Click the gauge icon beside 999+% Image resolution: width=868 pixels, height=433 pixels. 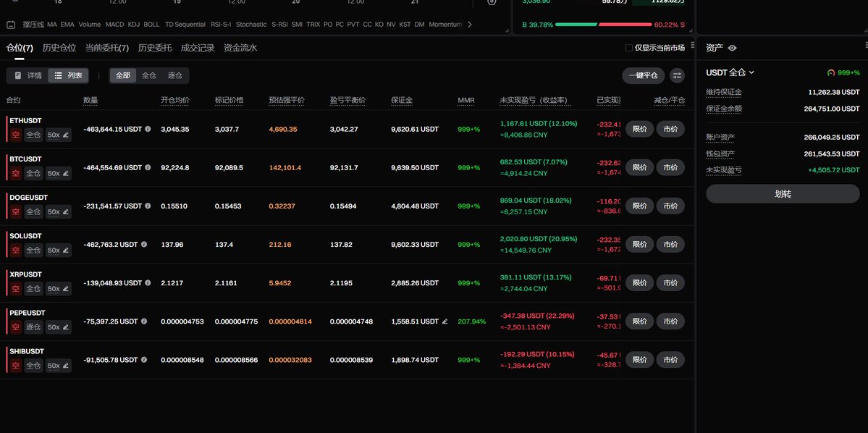pyautogui.click(x=831, y=72)
